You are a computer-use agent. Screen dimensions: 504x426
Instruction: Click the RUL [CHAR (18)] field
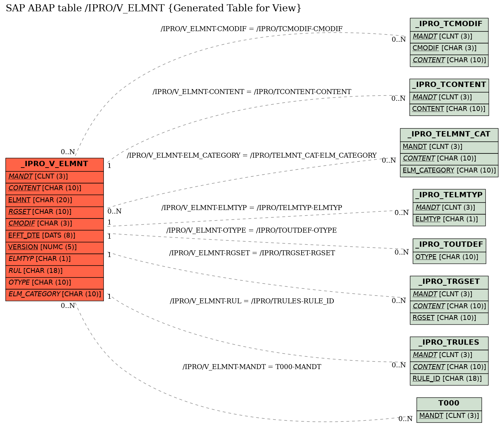[x=55, y=271]
